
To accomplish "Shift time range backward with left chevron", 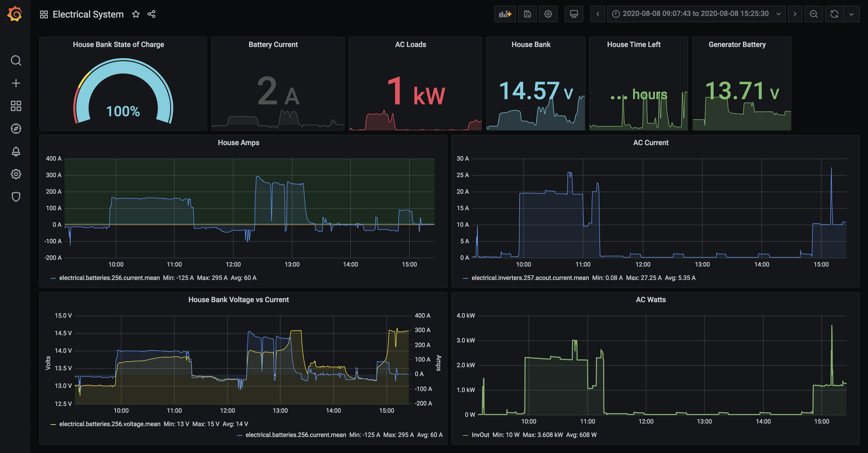I will click(x=598, y=14).
